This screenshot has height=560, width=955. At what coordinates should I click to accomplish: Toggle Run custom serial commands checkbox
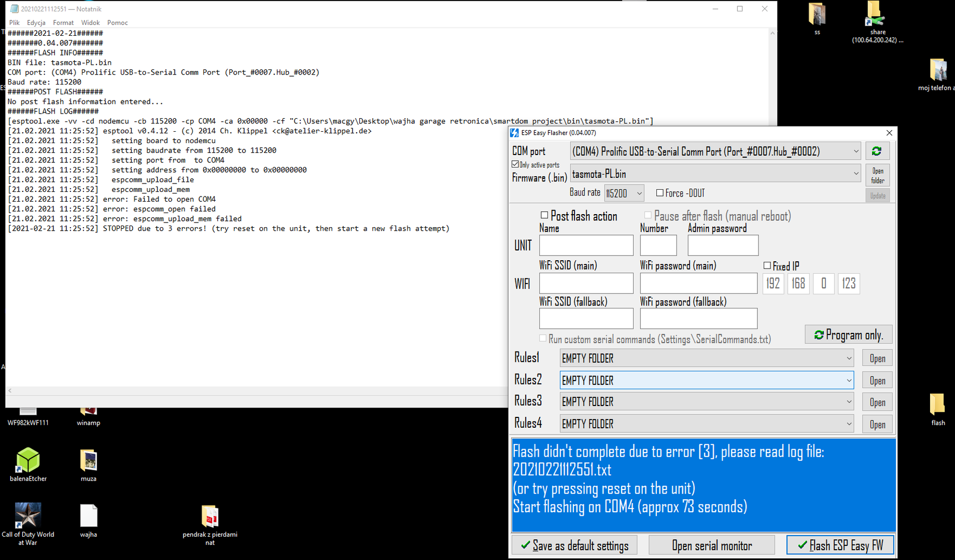point(543,338)
